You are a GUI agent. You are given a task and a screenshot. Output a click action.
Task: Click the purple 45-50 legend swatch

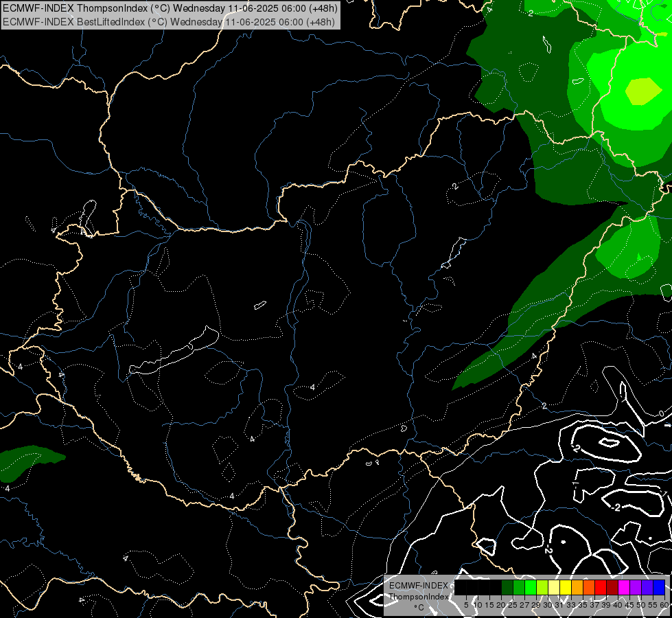(x=636, y=587)
